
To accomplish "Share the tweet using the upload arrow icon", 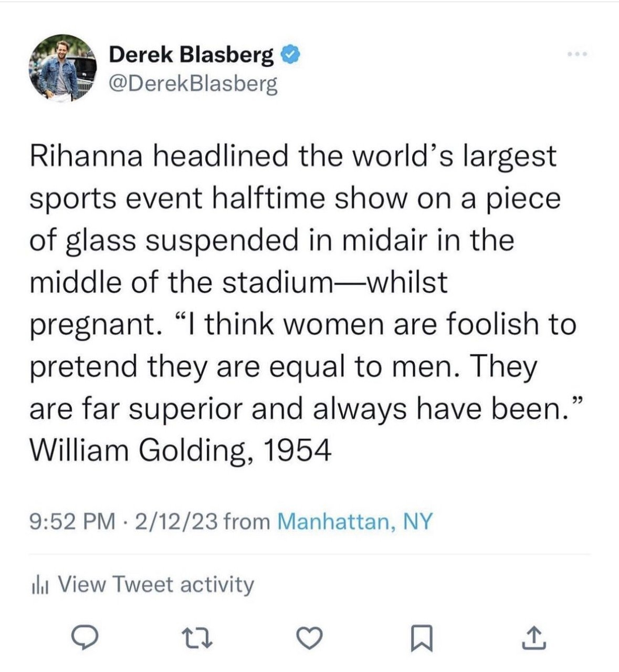I will (533, 637).
